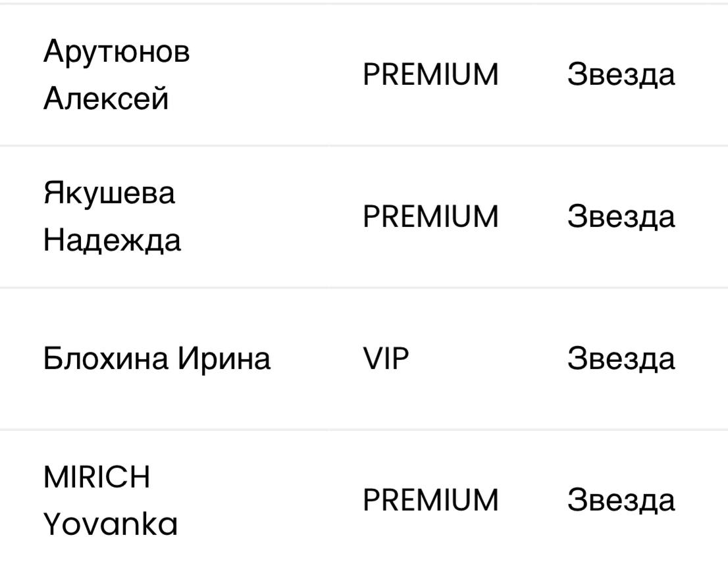
Task: Click Звезда in the MIRICH Yovanka row
Action: click(621, 501)
